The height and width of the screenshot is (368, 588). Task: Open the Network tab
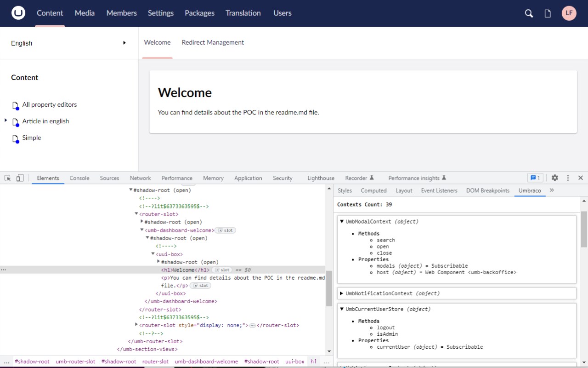[140, 178]
